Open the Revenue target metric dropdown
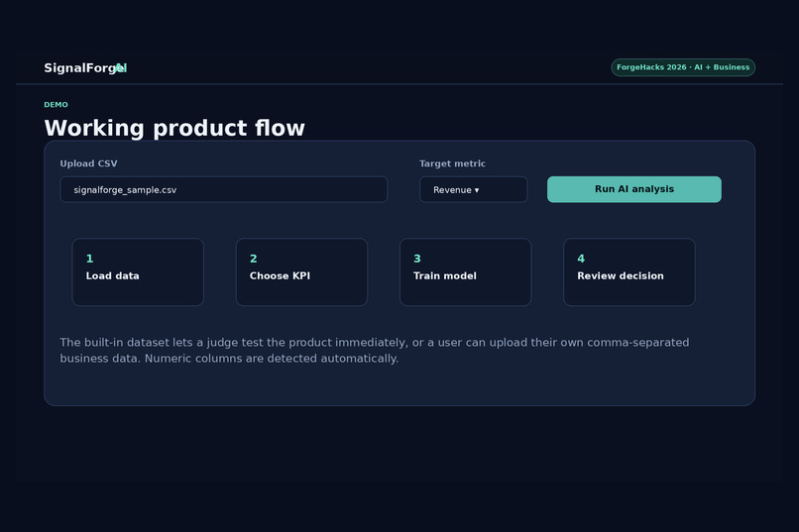Image resolution: width=799 pixels, height=532 pixels. coord(473,189)
